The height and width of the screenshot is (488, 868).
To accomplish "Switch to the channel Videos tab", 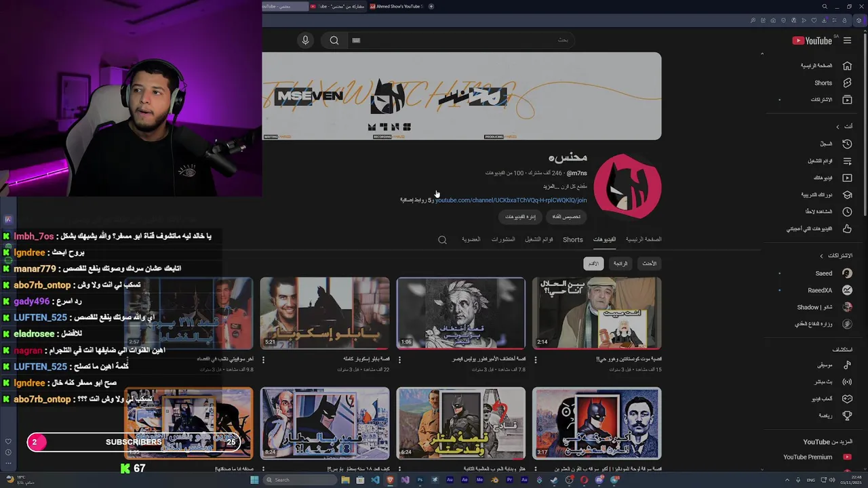I will point(604,239).
